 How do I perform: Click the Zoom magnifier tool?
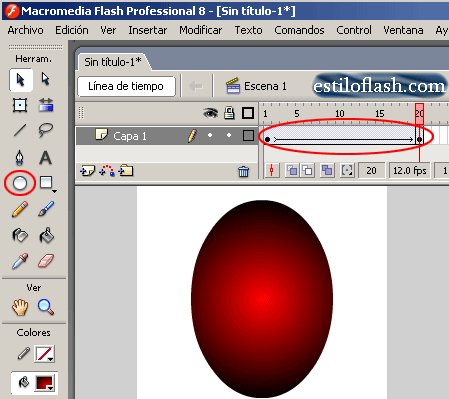(46, 307)
